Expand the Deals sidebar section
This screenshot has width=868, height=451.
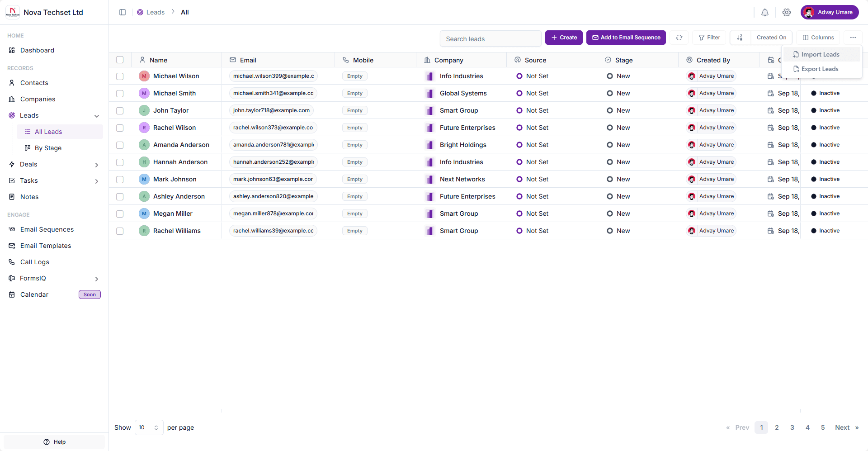tap(96, 165)
